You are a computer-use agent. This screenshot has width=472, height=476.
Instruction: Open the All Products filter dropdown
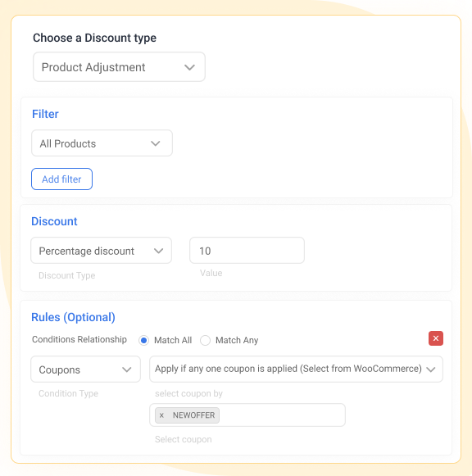(x=102, y=143)
